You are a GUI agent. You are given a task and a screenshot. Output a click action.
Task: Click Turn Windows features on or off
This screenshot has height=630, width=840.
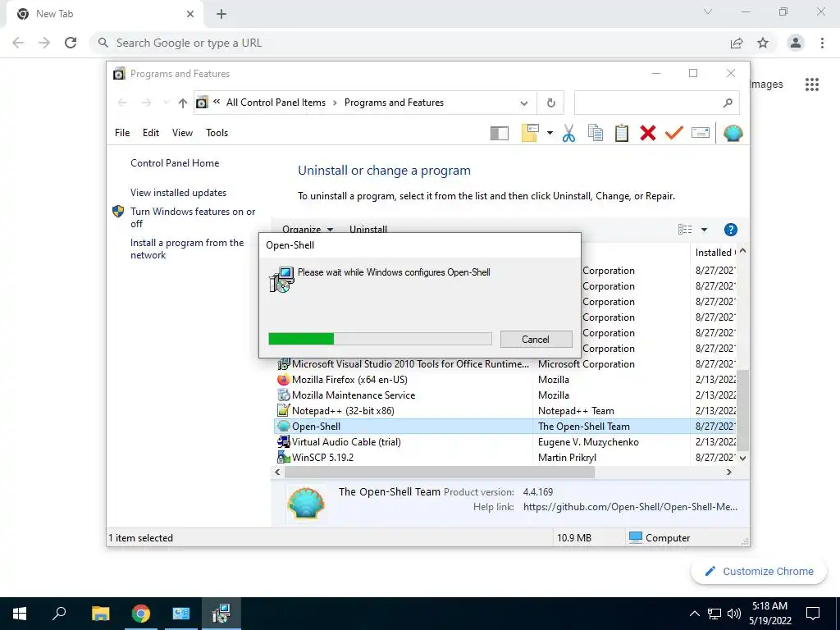(193, 217)
